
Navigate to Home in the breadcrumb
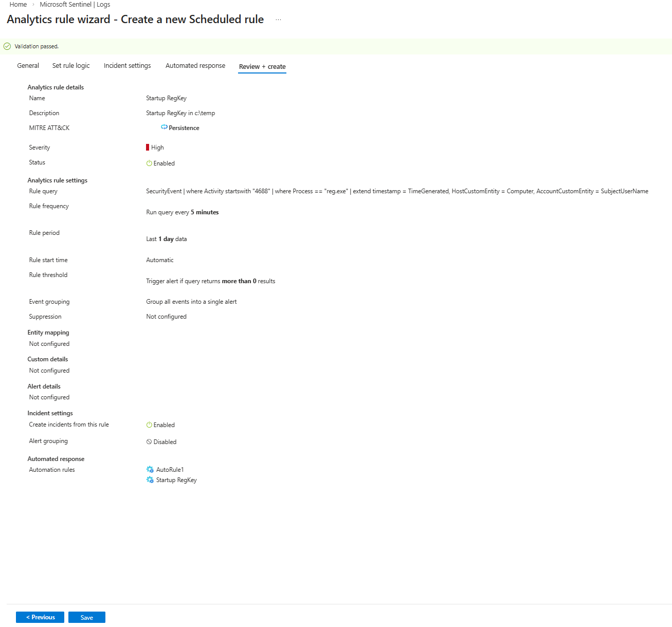click(18, 5)
